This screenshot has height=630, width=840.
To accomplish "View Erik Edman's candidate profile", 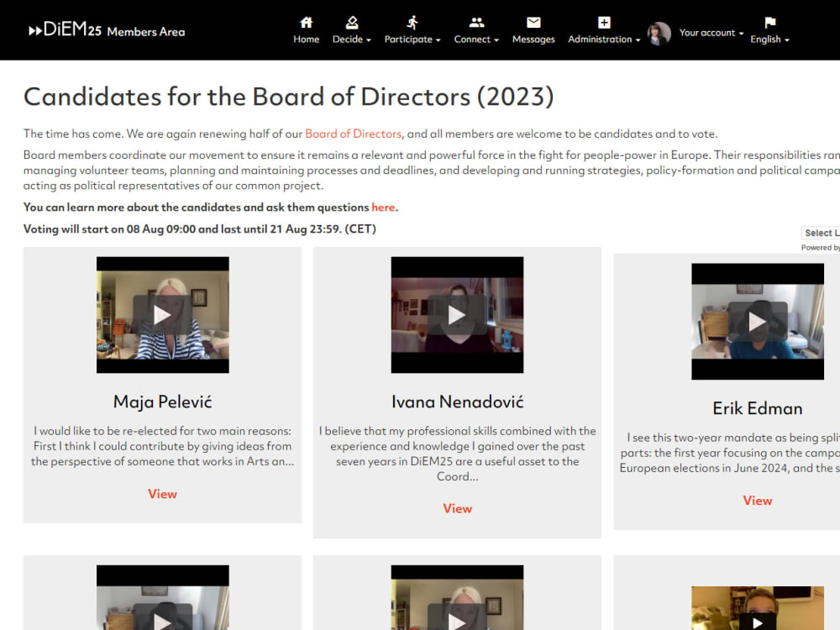I will [x=757, y=501].
